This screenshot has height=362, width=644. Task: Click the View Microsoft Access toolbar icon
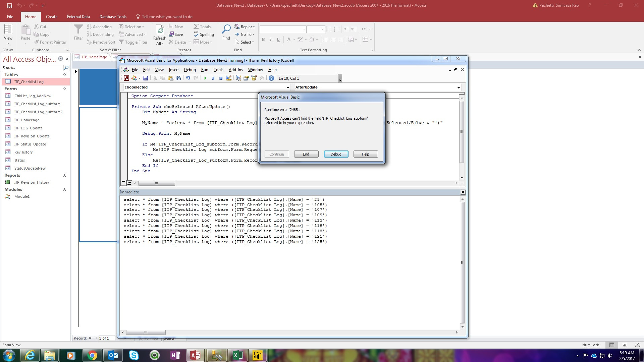coord(126,78)
